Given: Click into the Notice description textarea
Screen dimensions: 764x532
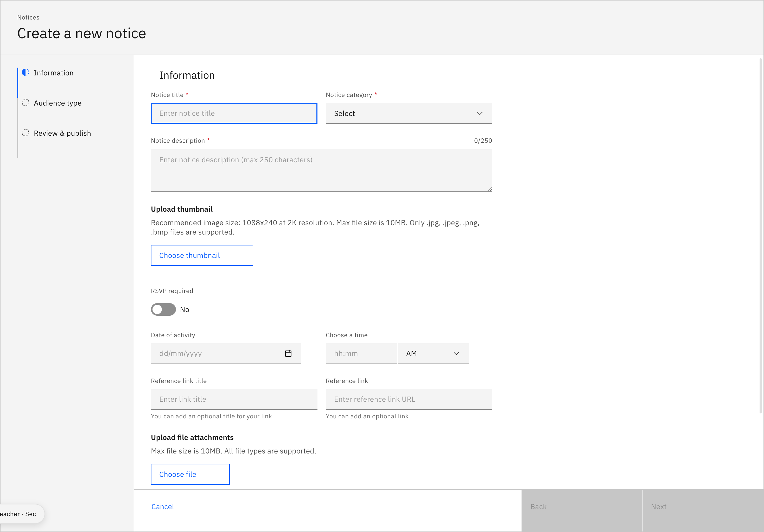Looking at the screenshot, I should point(321,170).
